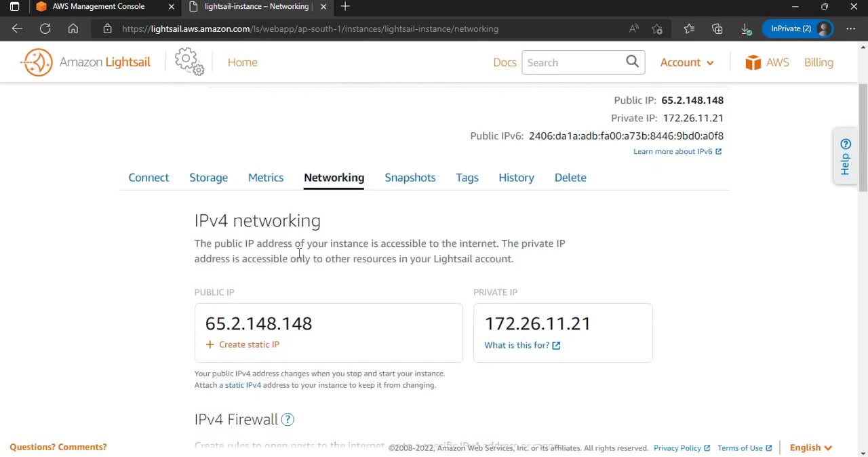This screenshot has height=457, width=868.
Task: Open the History tab
Action: coord(516,178)
